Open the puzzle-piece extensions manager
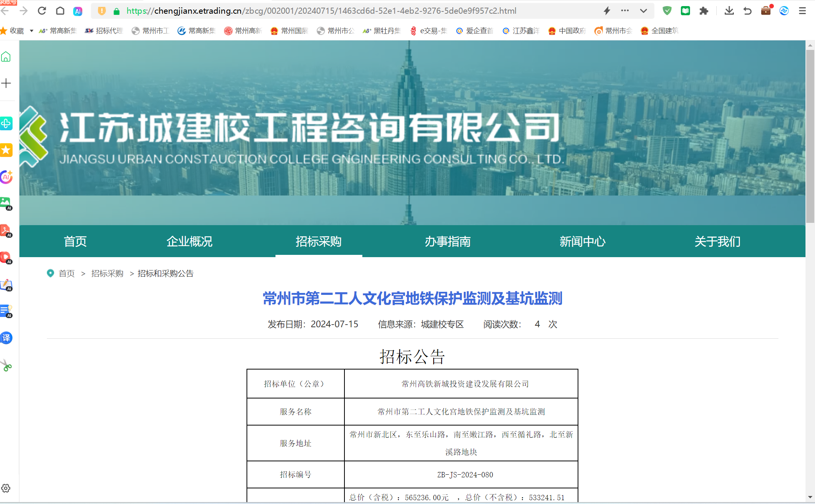The width and height of the screenshot is (815, 504). 704,11
